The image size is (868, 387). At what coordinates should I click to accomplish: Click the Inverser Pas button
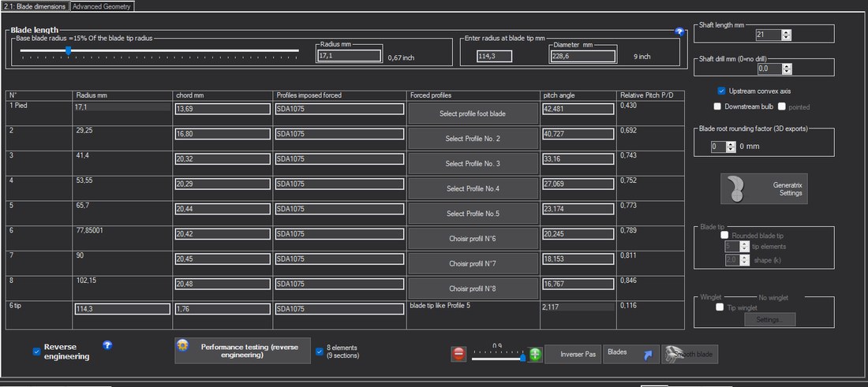(573, 354)
